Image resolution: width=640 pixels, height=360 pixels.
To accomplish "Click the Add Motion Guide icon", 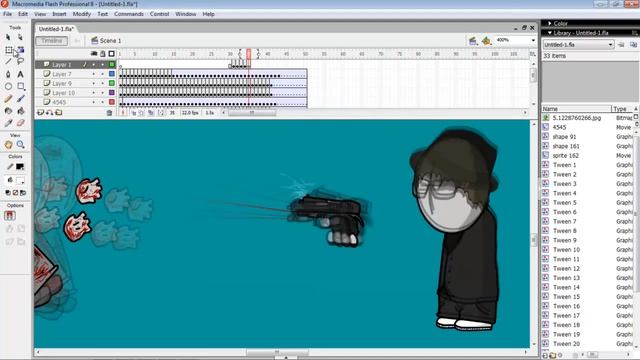I will 49,113.
